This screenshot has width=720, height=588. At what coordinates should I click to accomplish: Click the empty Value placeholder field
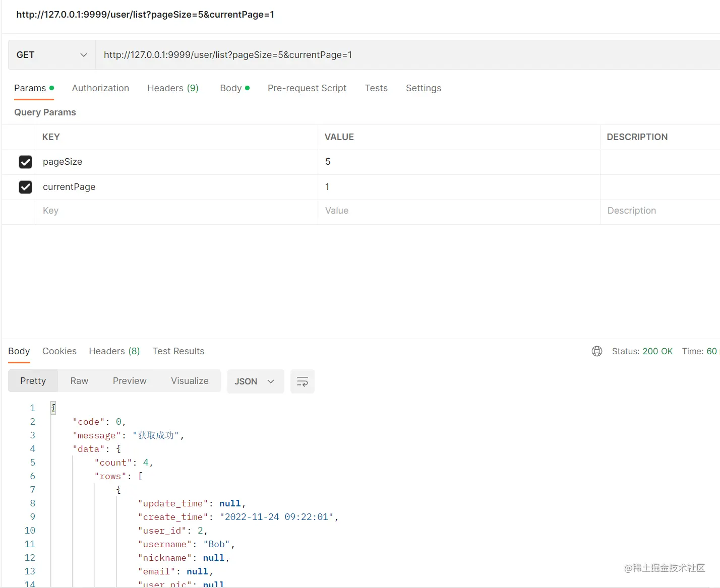coord(459,211)
